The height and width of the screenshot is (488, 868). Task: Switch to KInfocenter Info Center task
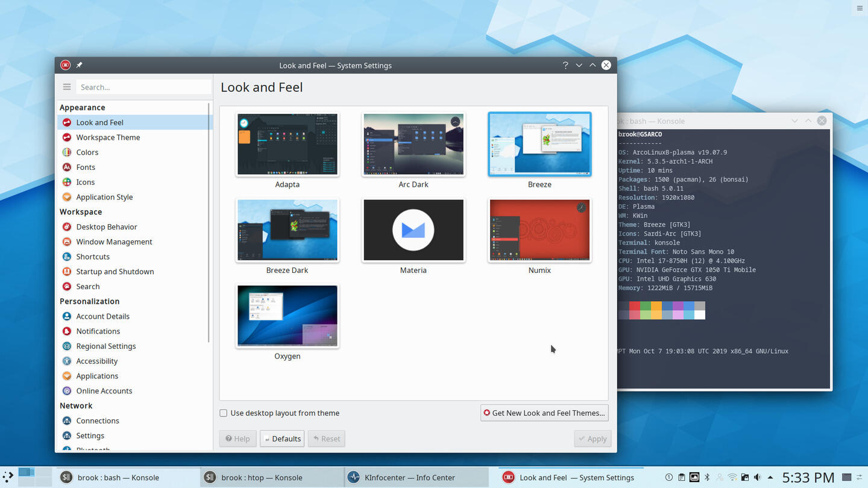[417, 477]
